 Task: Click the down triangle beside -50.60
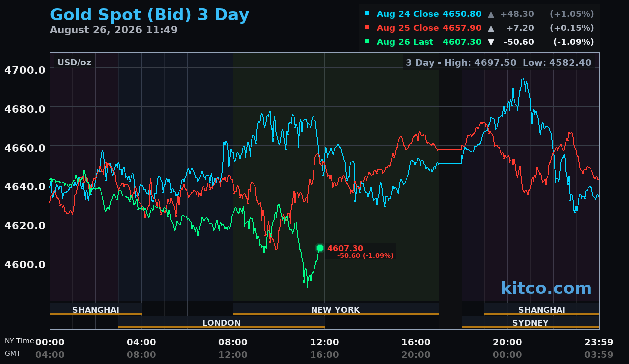point(491,42)
